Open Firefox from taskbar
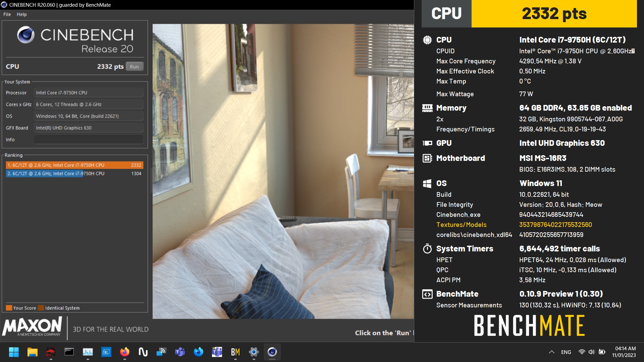 (x=124, y=352)
